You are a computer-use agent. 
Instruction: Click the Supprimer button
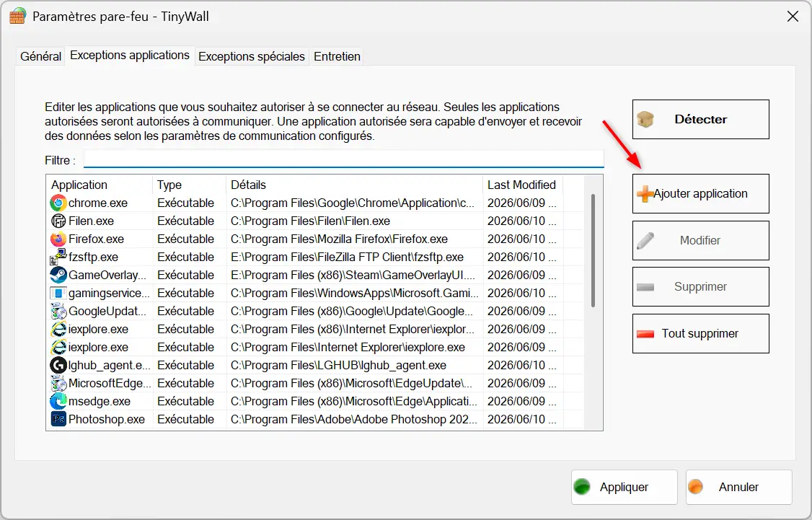point(701,287)
